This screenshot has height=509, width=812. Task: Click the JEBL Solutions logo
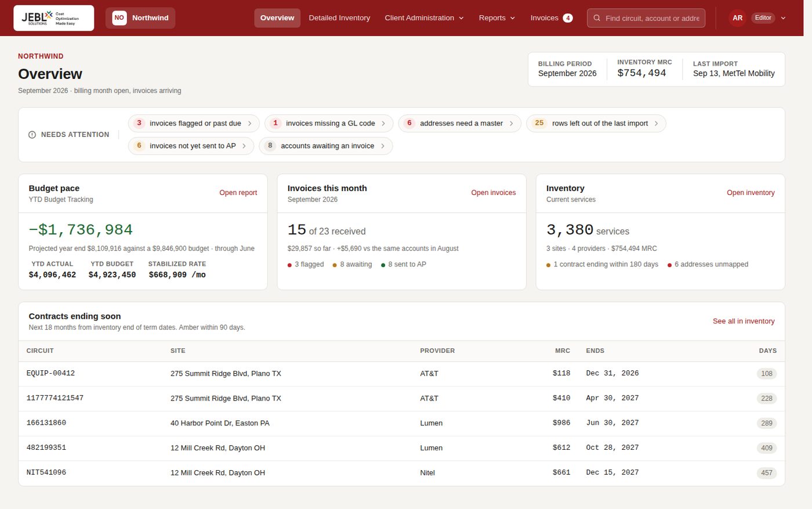click(53, 18)
